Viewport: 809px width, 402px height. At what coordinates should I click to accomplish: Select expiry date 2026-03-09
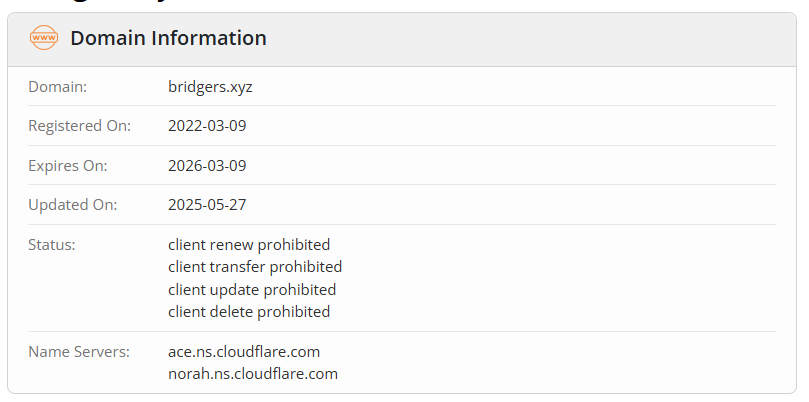[207, 166]
